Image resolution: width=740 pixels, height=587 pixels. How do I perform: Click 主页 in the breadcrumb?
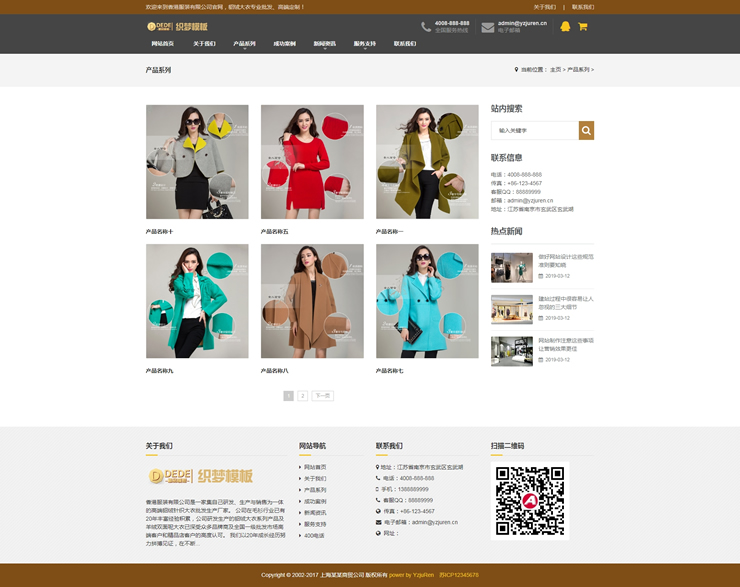pyautogui.click(x=555, y=70)
